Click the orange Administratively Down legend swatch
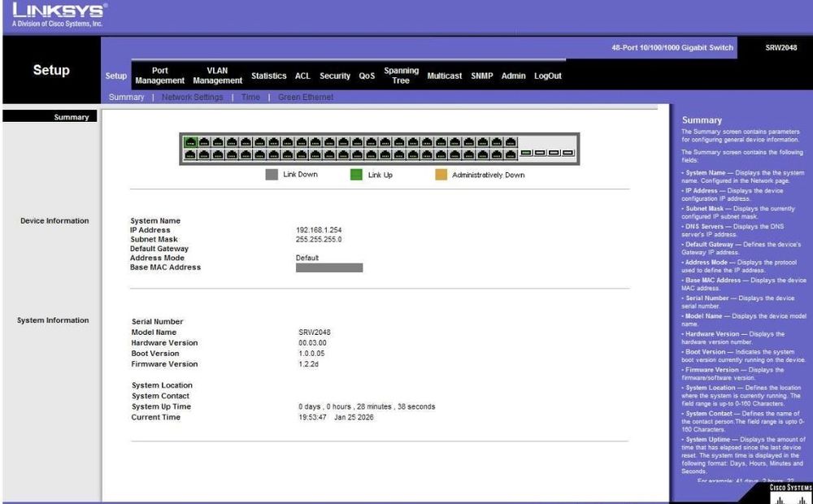This screenshot has width=813, height=504. tap(441, 175)
